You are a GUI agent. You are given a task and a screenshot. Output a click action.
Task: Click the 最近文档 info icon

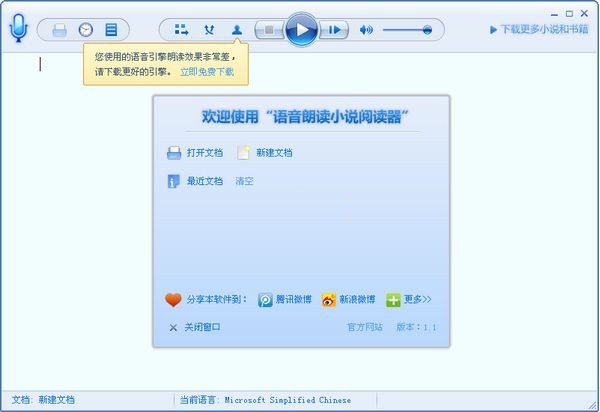click(173, 181)
